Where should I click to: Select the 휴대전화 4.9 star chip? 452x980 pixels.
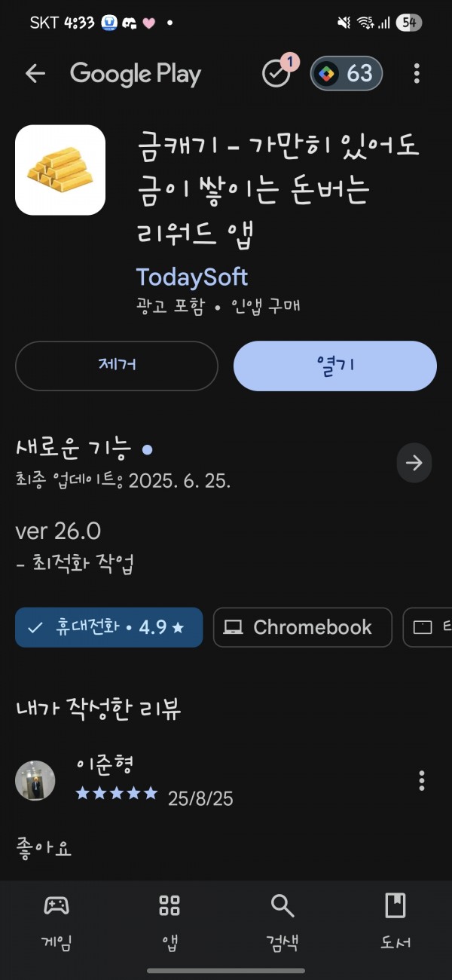tap(109, 627)
